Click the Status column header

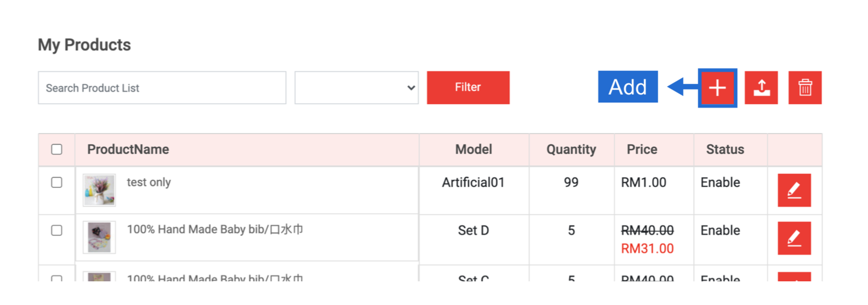pyautogui.click(x=725, y=149)
